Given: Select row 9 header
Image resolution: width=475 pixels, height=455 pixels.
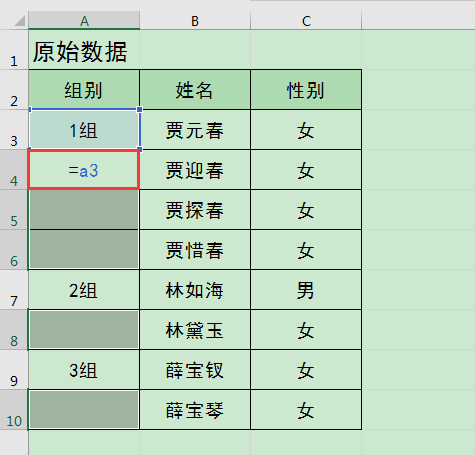Looking at the screenshot, I should 14,370.
